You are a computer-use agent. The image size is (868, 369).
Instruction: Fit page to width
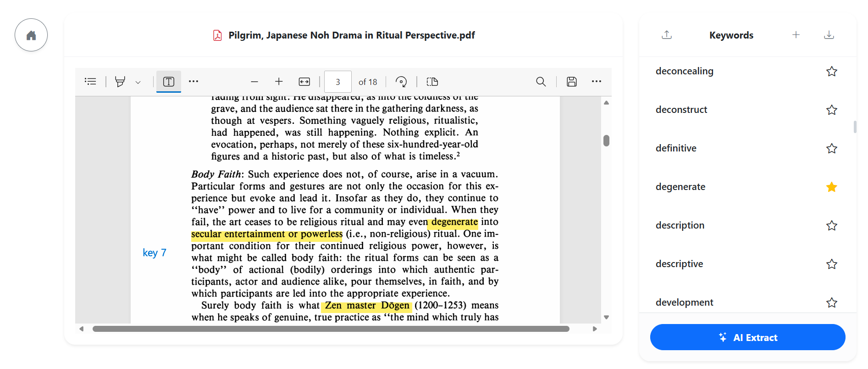pyautogui.click(x=304, y=82)
